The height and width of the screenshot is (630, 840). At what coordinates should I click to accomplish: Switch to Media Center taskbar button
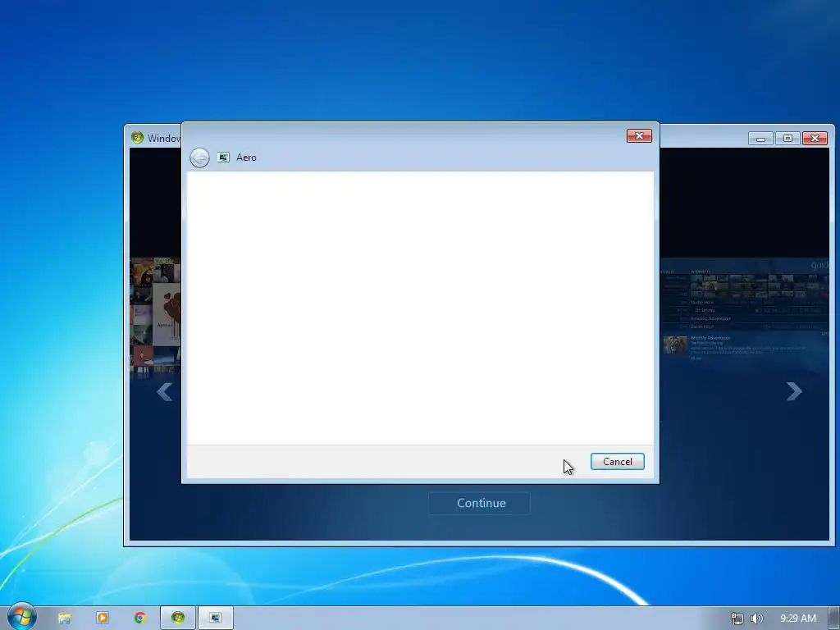[178, 619]
